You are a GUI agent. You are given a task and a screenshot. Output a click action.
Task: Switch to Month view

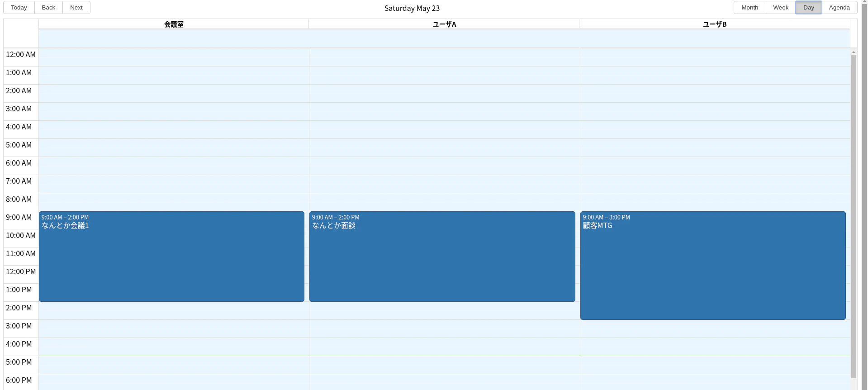point(749,8)
